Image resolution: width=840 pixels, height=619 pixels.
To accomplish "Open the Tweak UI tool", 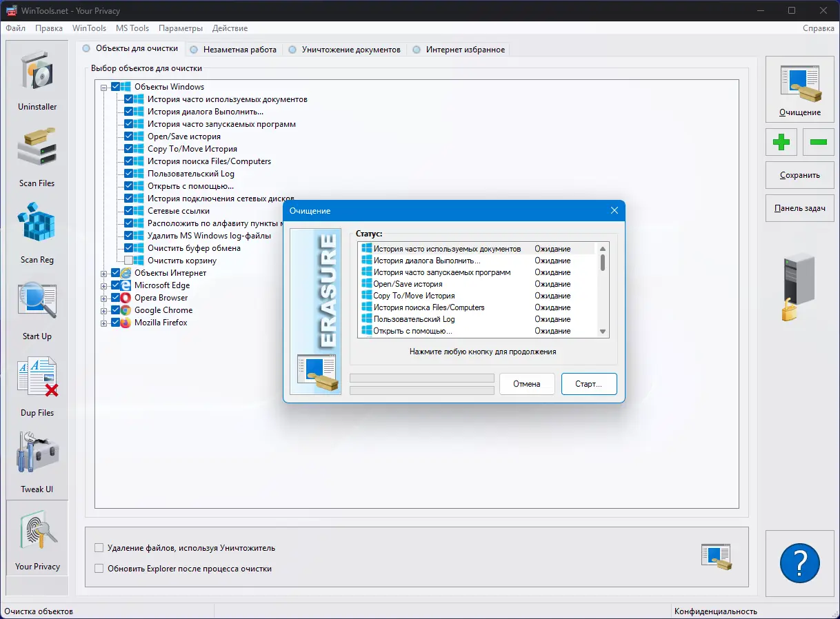I will click(37, 462).
